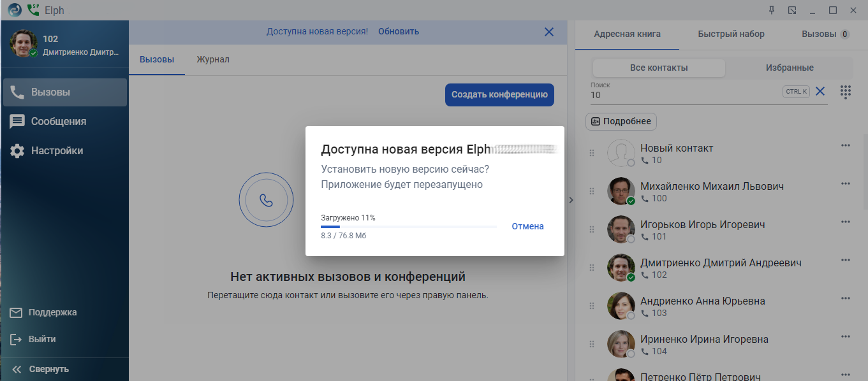Open Настройки from the sidebar

57,151
